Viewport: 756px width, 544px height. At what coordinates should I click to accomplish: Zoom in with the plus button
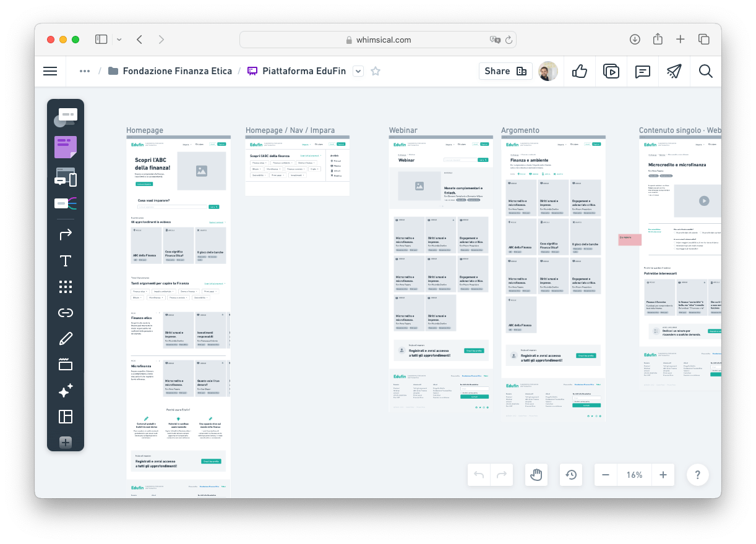point(663,475)
